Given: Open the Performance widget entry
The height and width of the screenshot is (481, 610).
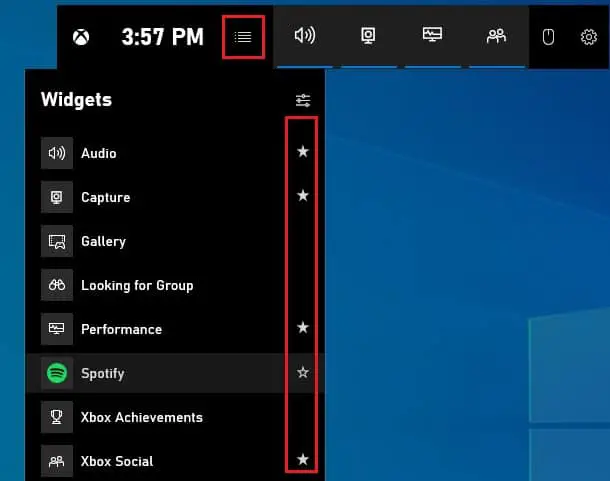Looking at the screenshot, I should (175, 329).
